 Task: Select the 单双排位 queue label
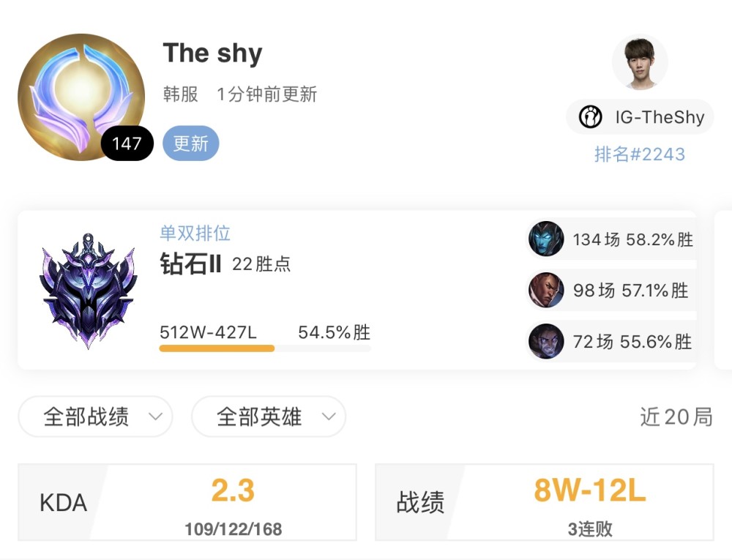tap(195, 234)
